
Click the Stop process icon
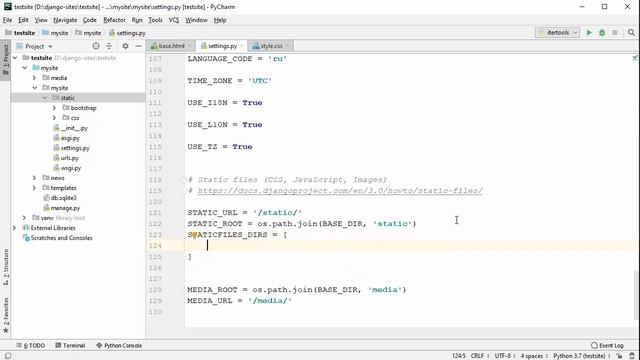tap(615, 33)
